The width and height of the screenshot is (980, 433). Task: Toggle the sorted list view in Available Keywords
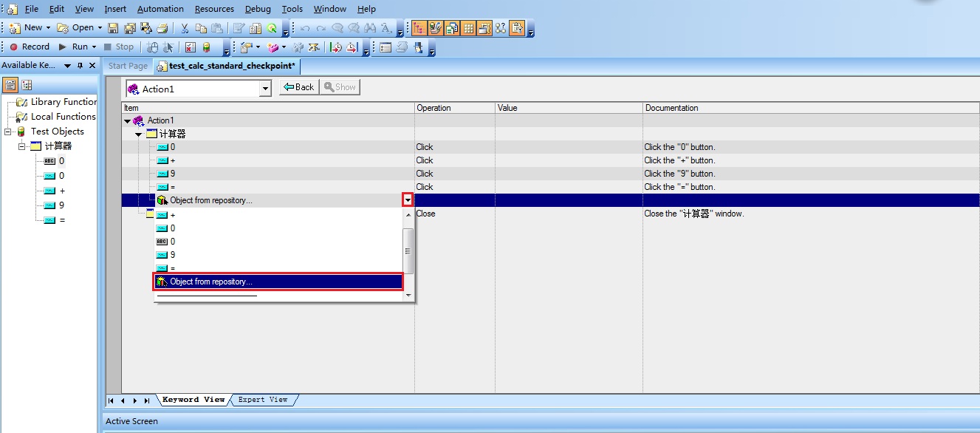10,85
